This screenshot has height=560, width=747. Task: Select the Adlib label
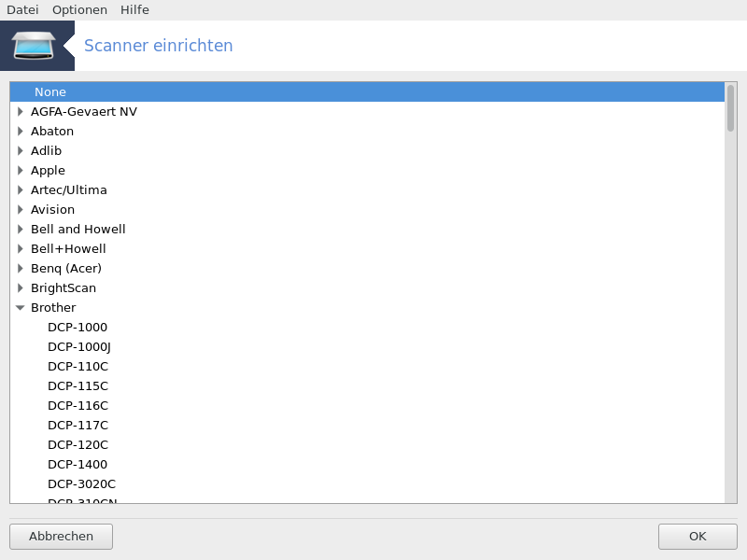point(46,150)
